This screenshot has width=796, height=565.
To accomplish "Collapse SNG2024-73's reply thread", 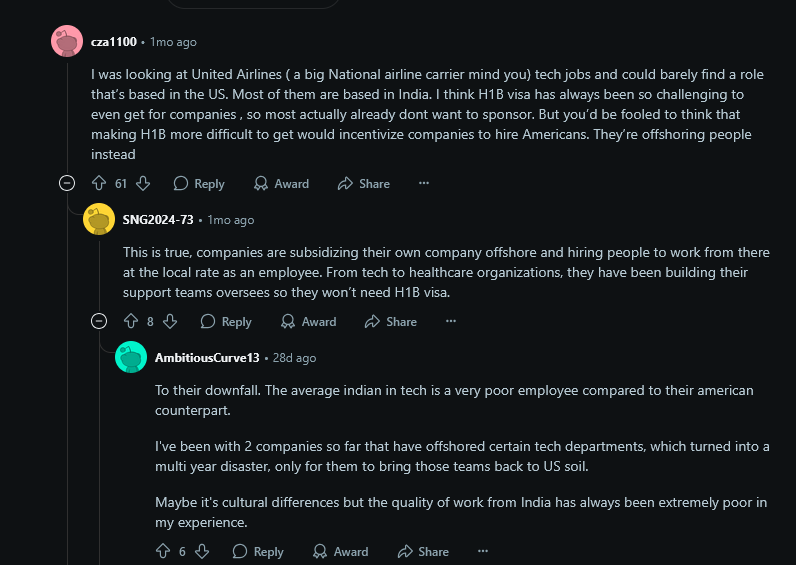I will [99, 321].
